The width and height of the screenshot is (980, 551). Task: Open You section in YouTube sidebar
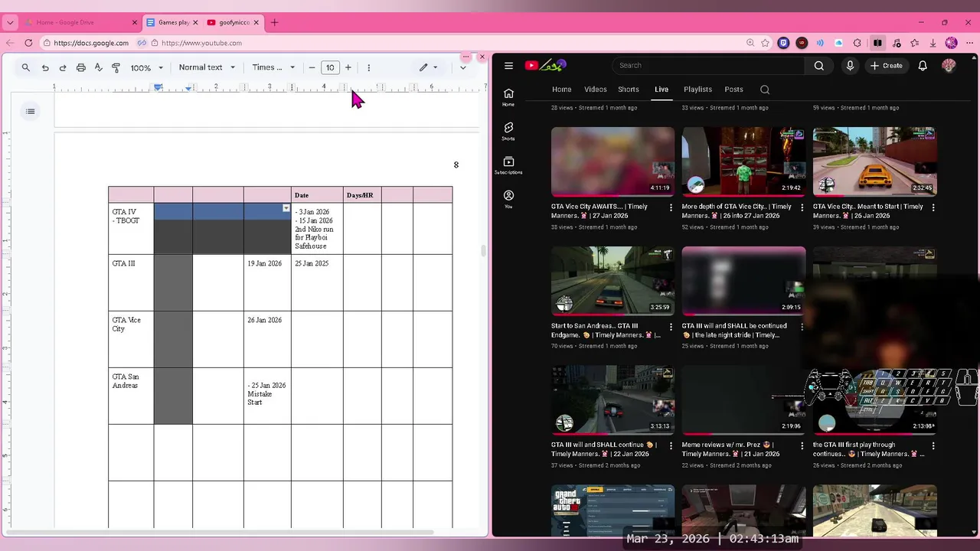pos(508,199)
